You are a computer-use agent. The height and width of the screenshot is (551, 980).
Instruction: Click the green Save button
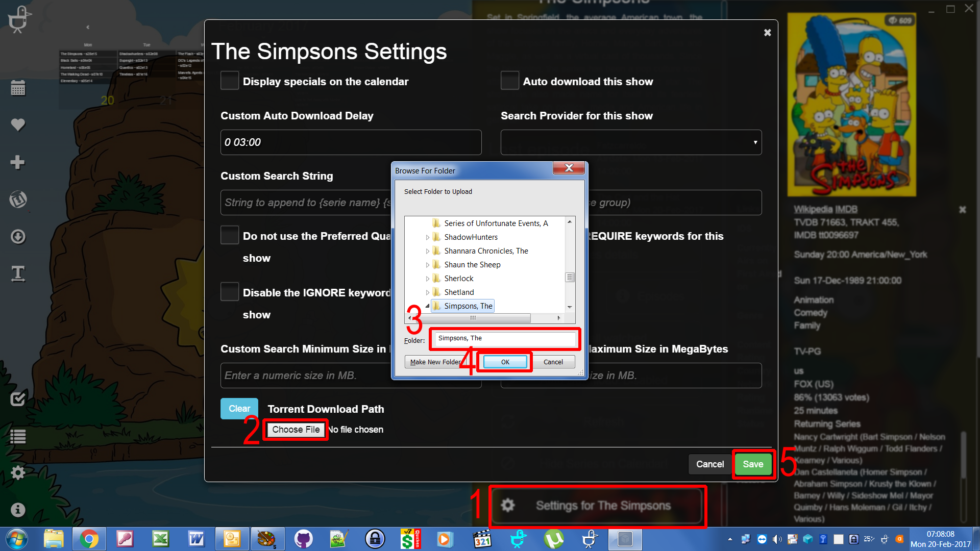tap(753, 464)
